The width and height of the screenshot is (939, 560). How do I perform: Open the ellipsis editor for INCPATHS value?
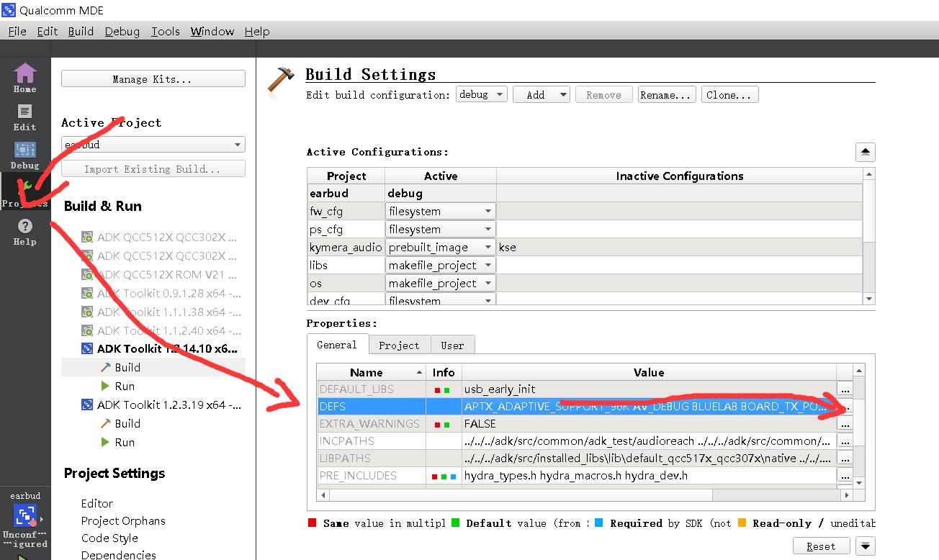click(x=845, y=441)
